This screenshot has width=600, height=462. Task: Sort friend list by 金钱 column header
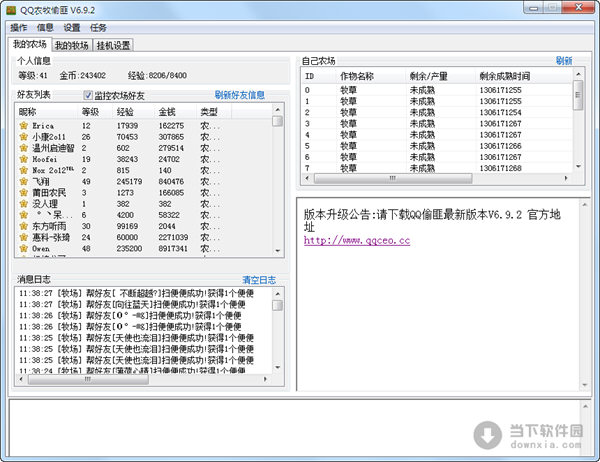pyautogui.click(x=175, y=112)
